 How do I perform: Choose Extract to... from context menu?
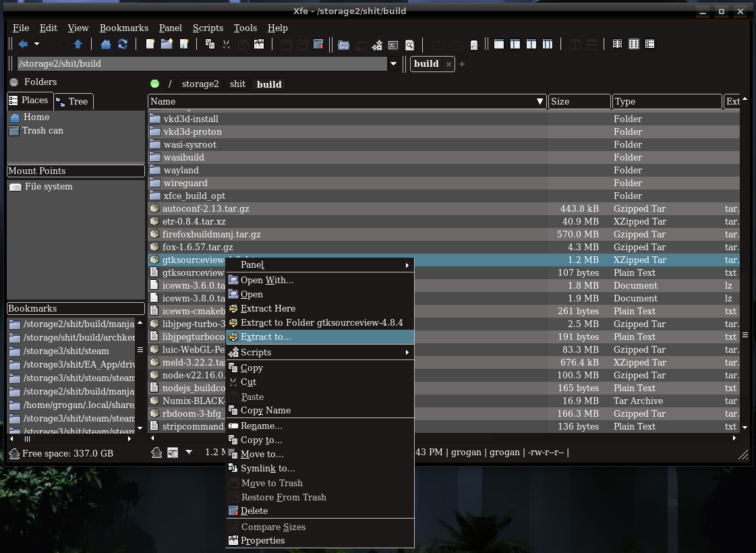click(x=320, y=337)
